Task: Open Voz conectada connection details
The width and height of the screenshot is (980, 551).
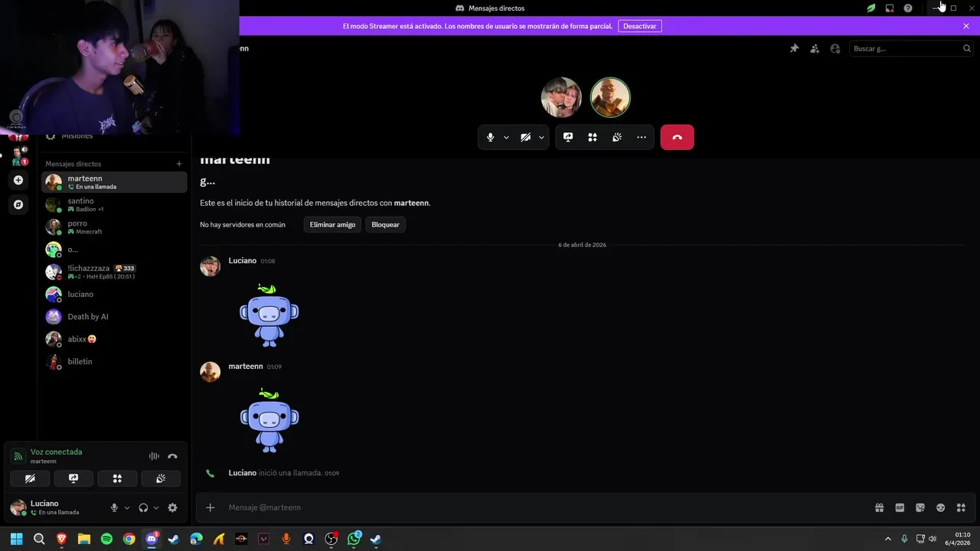Action: click(x=56, y=452)
